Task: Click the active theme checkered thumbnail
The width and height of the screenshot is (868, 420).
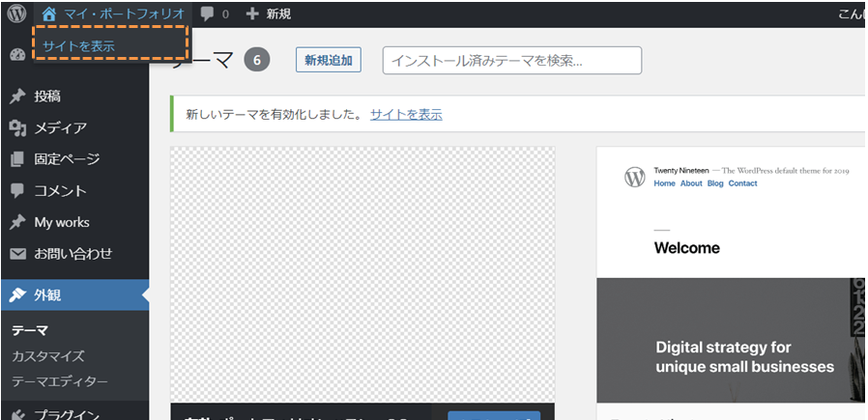Action: tap(362, 274)
